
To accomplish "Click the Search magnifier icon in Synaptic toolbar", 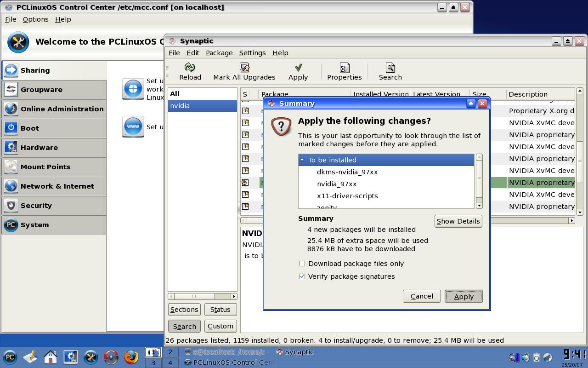I will pyautogui.click(x=390, y=68).
